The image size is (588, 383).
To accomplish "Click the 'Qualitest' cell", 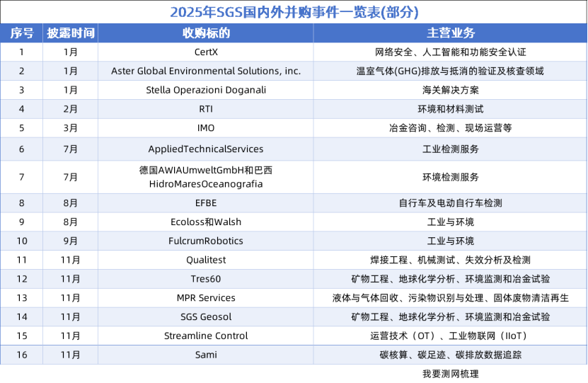I will click(206, 260).
